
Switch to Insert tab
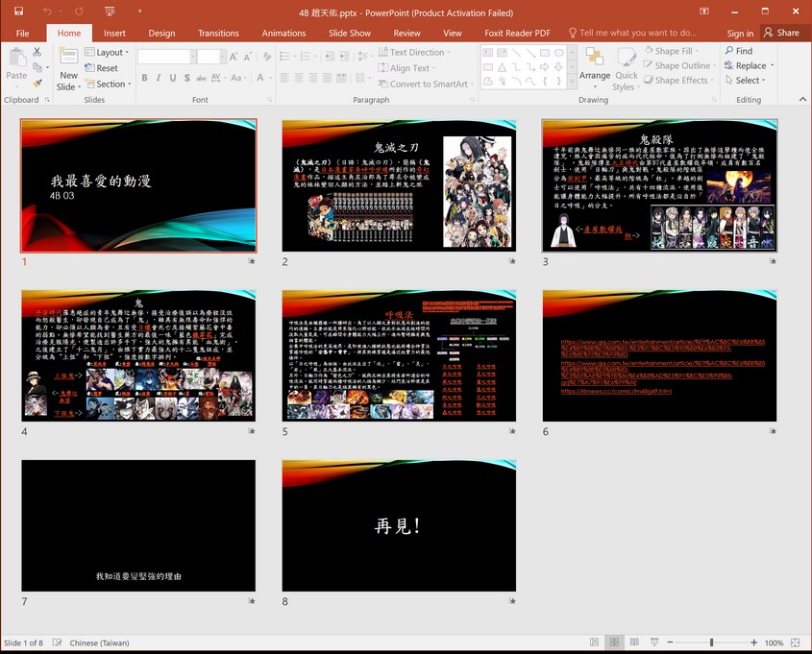point(114,33)
